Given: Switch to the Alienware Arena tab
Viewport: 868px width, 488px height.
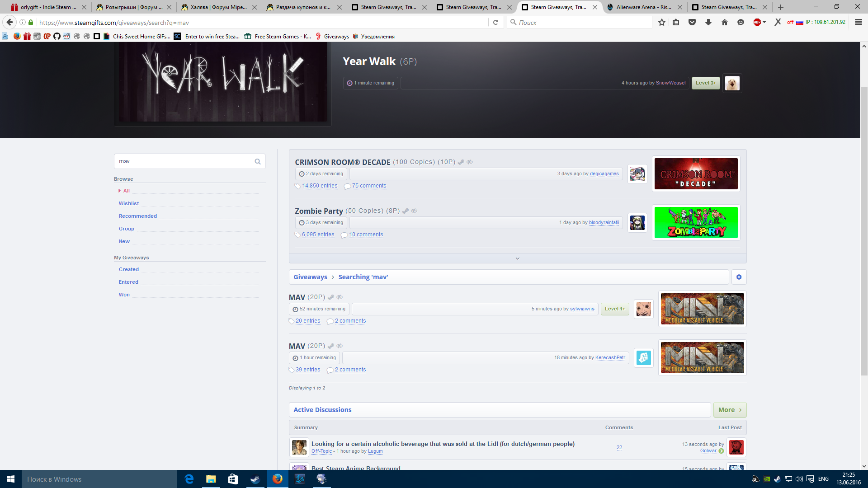Looking at the screenshot, I should click(644, 7).
